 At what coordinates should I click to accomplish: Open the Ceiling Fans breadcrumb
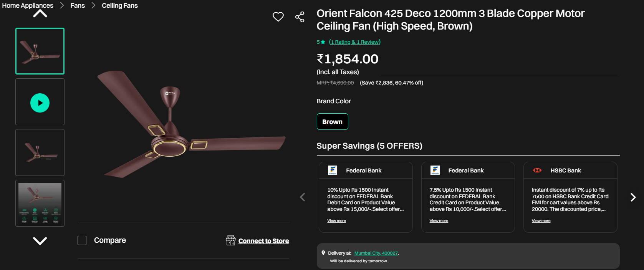(120, 5)
